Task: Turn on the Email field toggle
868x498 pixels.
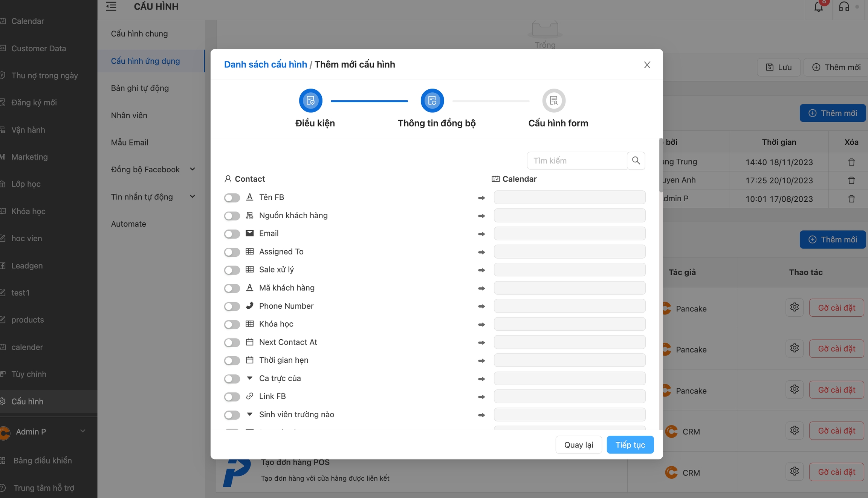Action: point(232,234)
